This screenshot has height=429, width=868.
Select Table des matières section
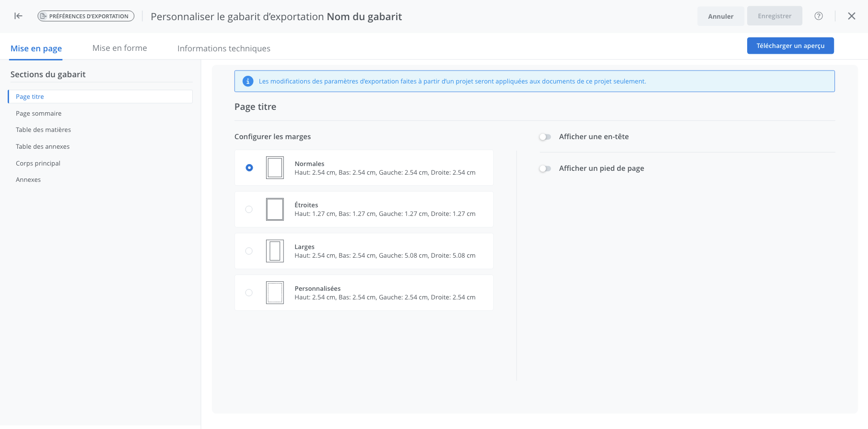(43, 130)
